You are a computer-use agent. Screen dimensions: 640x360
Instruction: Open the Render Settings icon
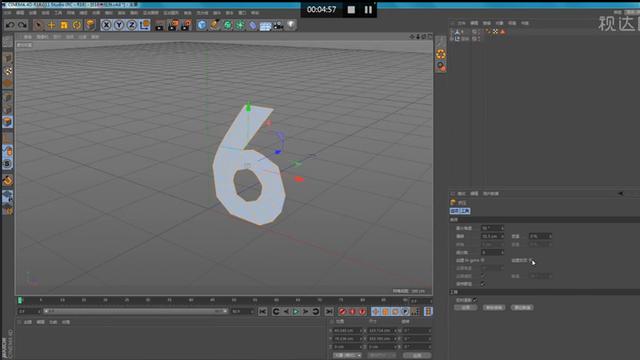pyautogui.click(x=186, y=25)
